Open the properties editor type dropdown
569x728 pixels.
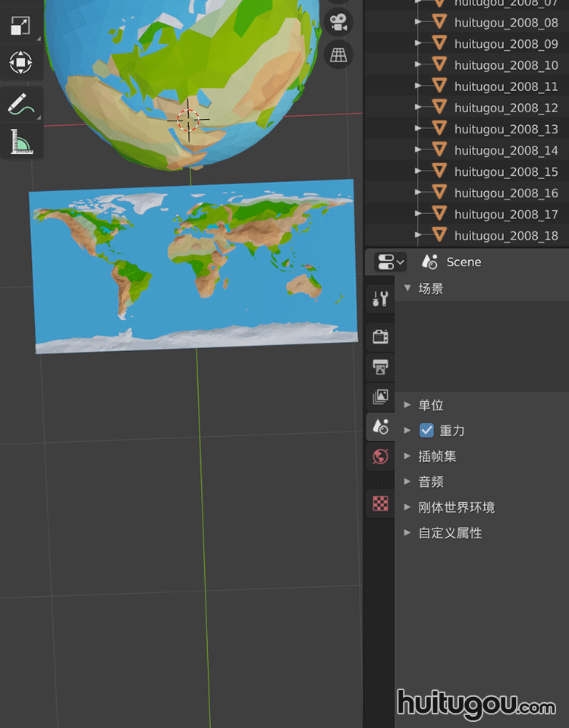tap(391, 262)
